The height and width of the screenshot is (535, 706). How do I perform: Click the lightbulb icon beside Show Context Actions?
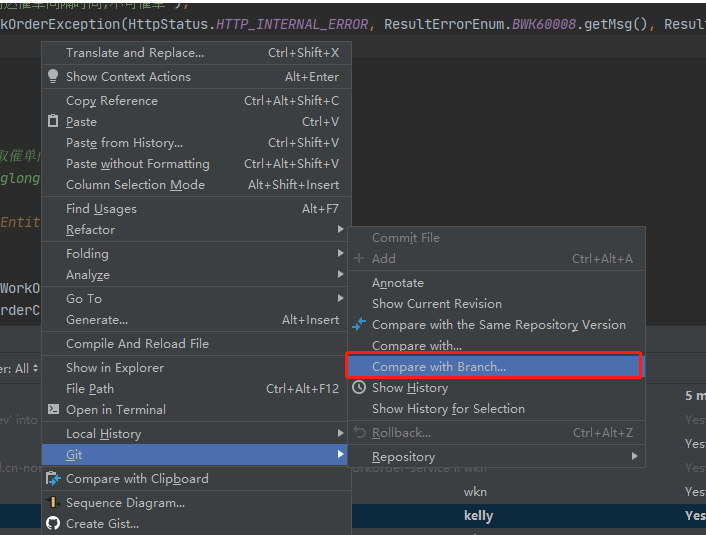[x=53, y=77]
